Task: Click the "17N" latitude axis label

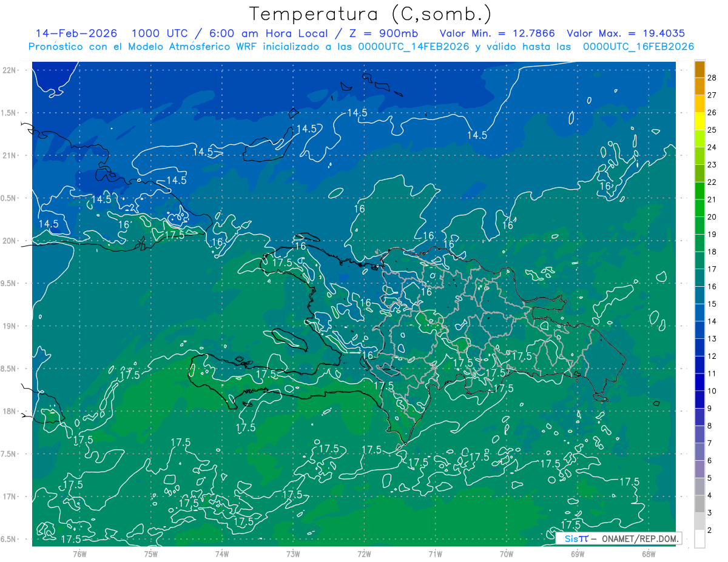Action: tap(10, 497)
